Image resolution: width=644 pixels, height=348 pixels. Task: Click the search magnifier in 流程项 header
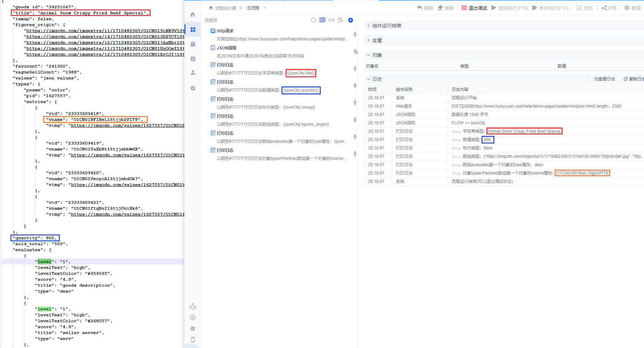(x=313, y=20)
